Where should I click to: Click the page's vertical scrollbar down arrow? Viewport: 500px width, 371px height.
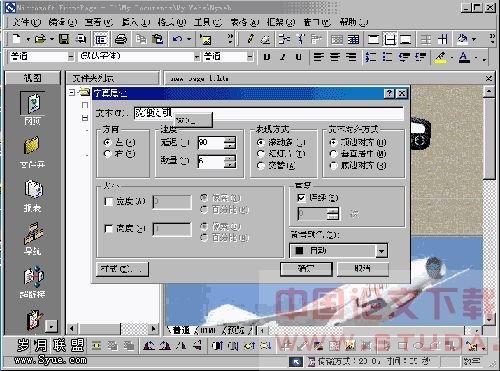[x=489, y=320]
